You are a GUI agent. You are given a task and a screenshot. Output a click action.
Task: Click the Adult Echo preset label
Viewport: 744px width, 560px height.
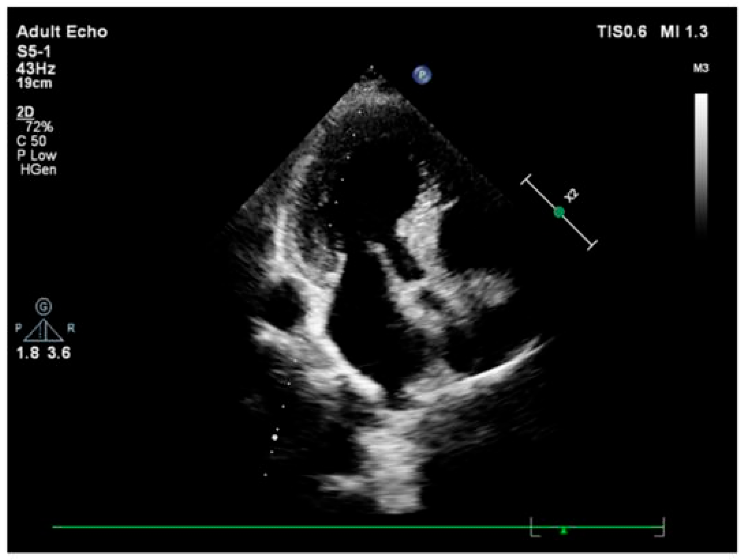pos(62,32)
